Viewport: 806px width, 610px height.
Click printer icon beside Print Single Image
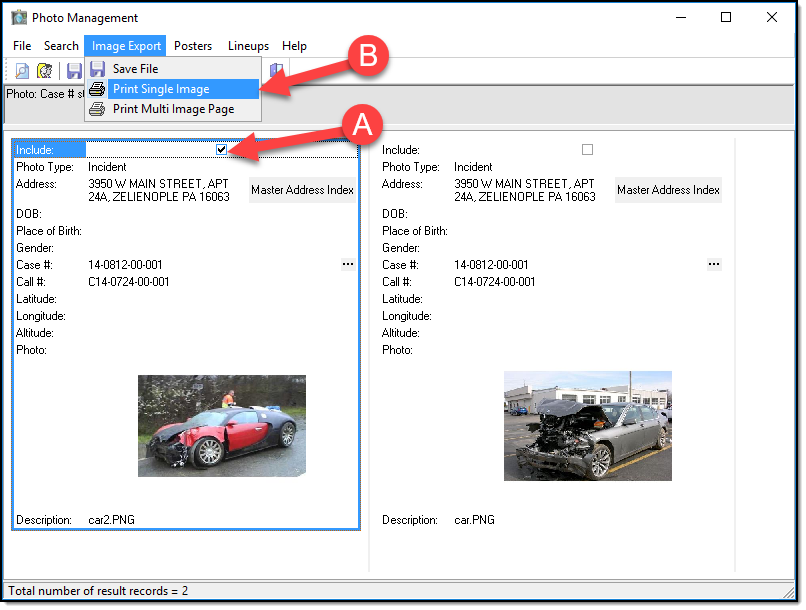(97, 89)
